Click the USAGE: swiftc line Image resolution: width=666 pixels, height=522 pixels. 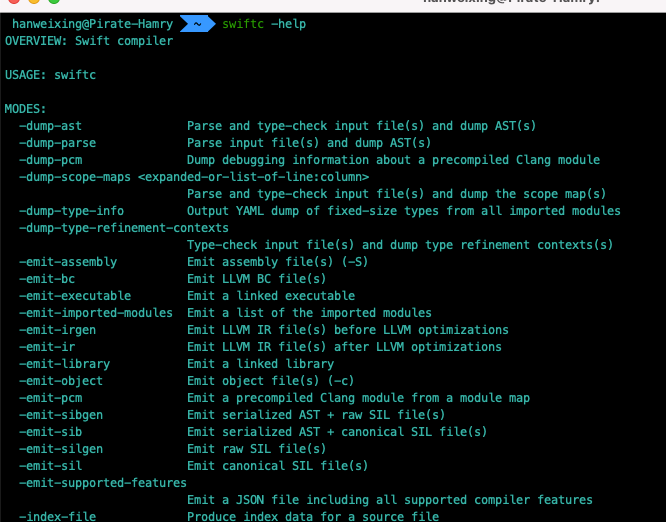tap(50, 75)
